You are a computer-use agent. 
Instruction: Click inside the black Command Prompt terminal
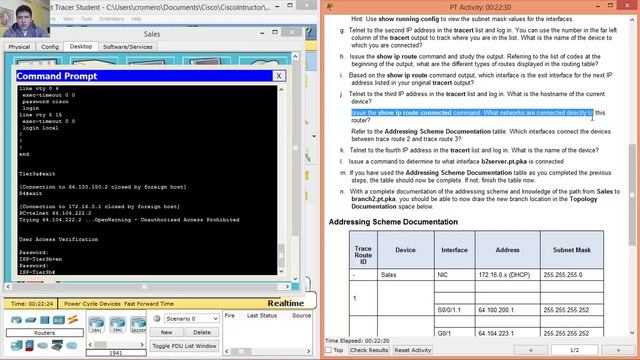click(147, 180)
